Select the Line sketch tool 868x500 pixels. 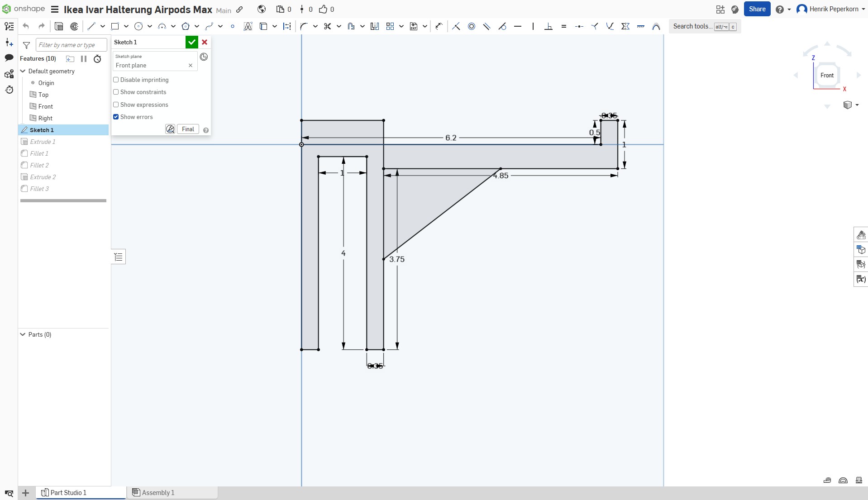pyautogui.click(x=91, y=26)
